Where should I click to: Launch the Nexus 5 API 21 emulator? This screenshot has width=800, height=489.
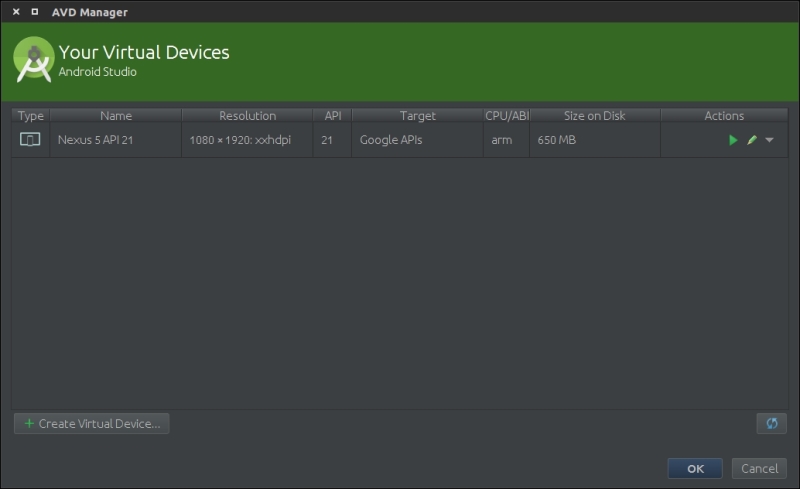pyautogui.click(x=733, y=140)
